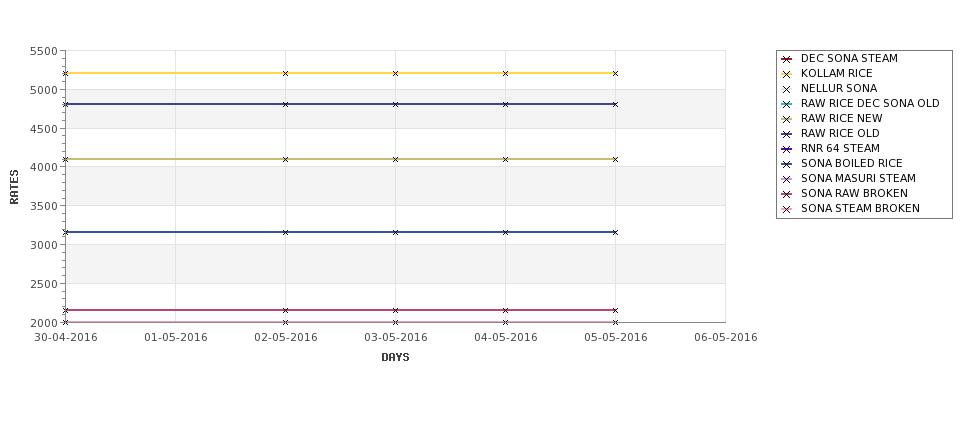Click the RNR 64 STEAM legend marker
This screenshot has height=429, width=975.
click(x=787, y=149)
